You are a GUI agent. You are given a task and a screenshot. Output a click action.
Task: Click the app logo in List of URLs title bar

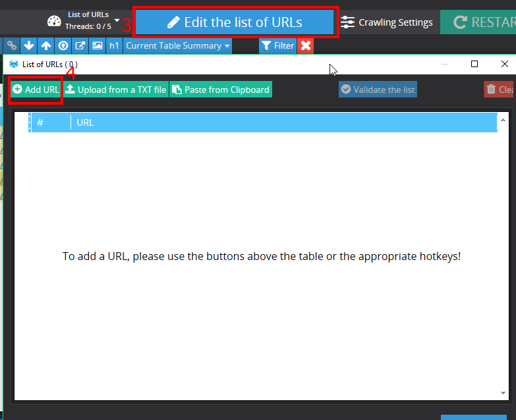(x=14, y=64)
